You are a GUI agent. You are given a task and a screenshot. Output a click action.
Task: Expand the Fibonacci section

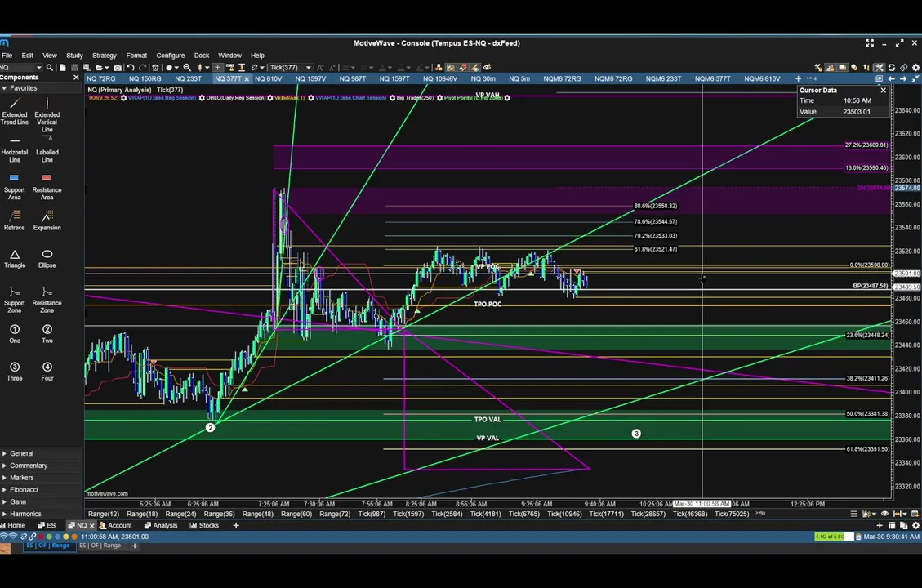pos(24,490)
